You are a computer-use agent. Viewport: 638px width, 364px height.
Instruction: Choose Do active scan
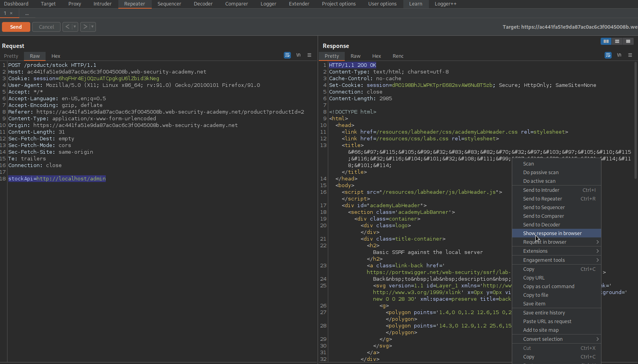point(557,181)
